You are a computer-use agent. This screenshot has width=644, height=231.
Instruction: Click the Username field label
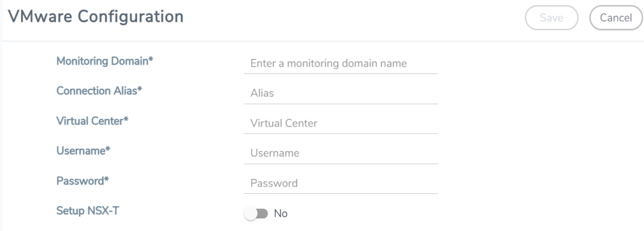point(84,151)
